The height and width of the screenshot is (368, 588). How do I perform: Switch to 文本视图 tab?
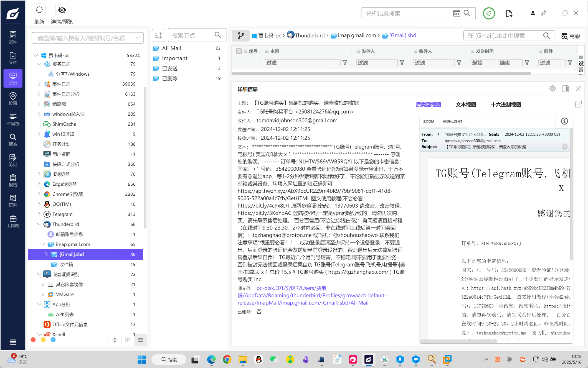click(466, 105)
